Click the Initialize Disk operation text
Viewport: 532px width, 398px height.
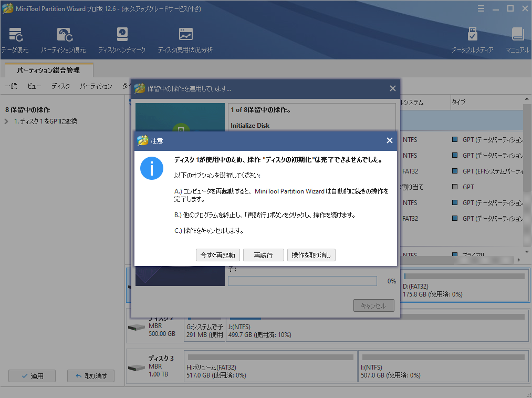coord(250,125)
